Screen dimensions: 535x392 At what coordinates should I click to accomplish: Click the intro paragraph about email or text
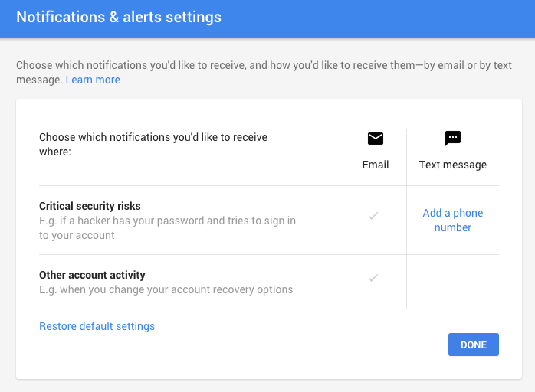[x=264, y=72]
